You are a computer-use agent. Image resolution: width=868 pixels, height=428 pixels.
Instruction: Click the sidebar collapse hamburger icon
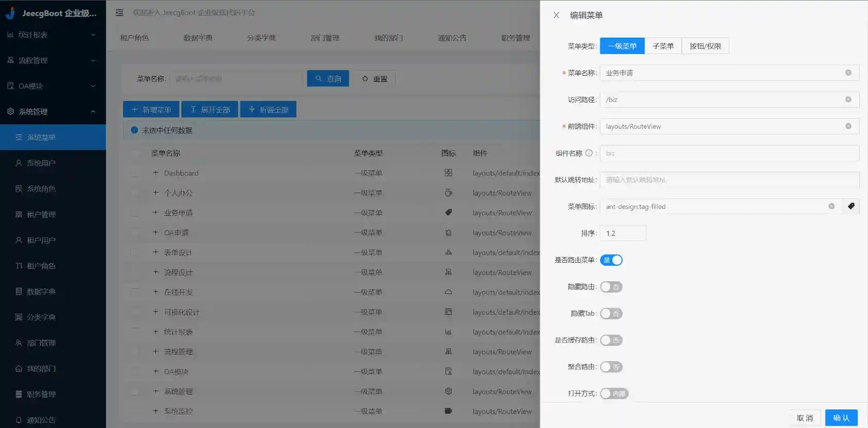(x=119, y=13)
